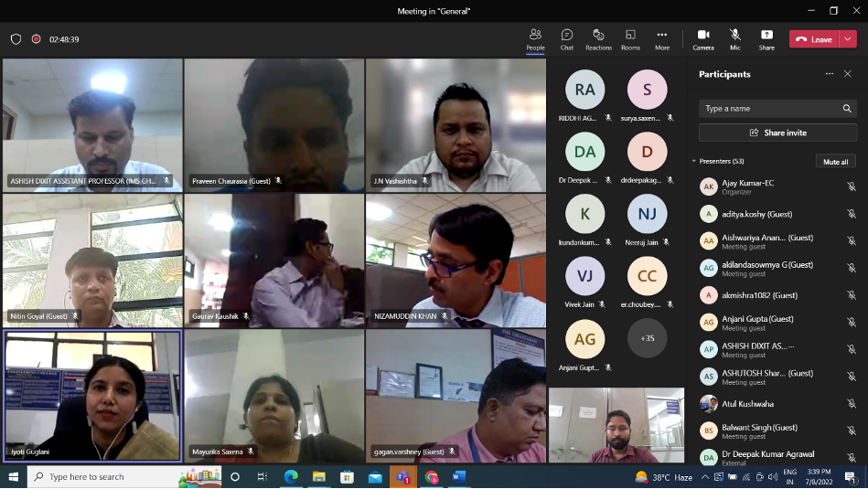Image resolution: width=868 pixels, height=489 pixels.
Task: Collapse the Presenters list
Action: pos(694,162)
